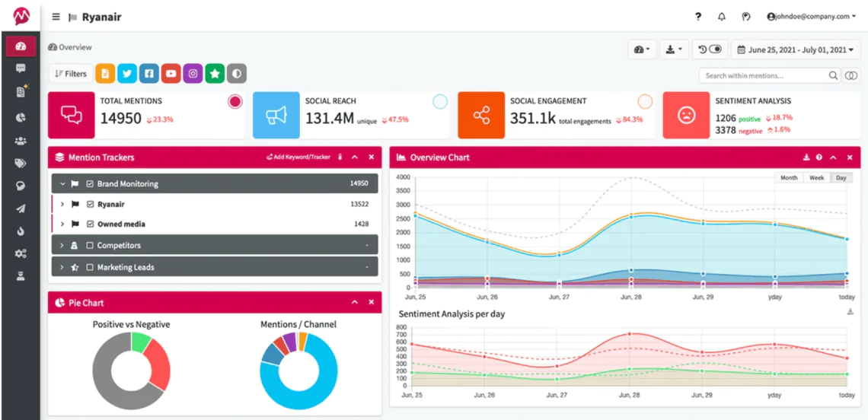Image resolution: width=868 pixels, height=420 pixels.
Task: Select the Instagram channel filter icon
Action: point(193,74)
